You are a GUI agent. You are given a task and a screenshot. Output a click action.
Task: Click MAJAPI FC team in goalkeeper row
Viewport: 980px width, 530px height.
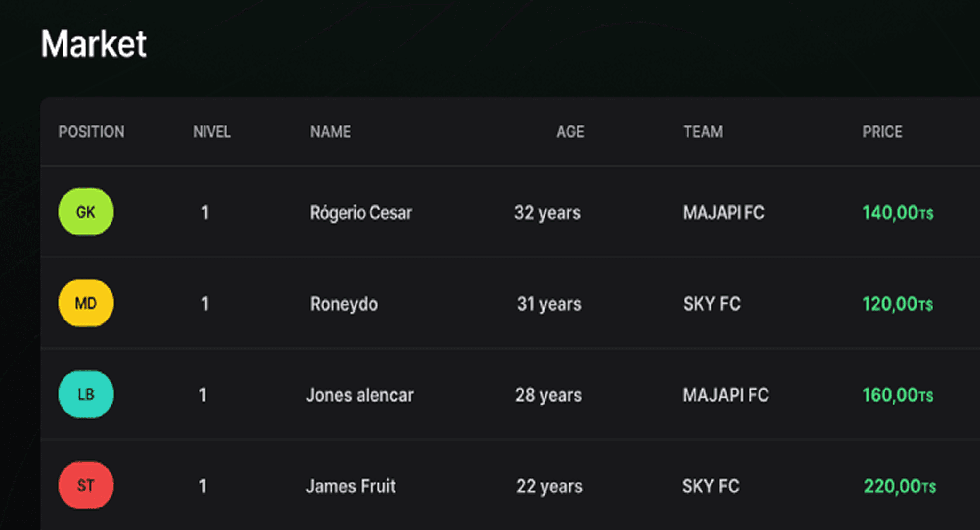(x=723, y=213)
